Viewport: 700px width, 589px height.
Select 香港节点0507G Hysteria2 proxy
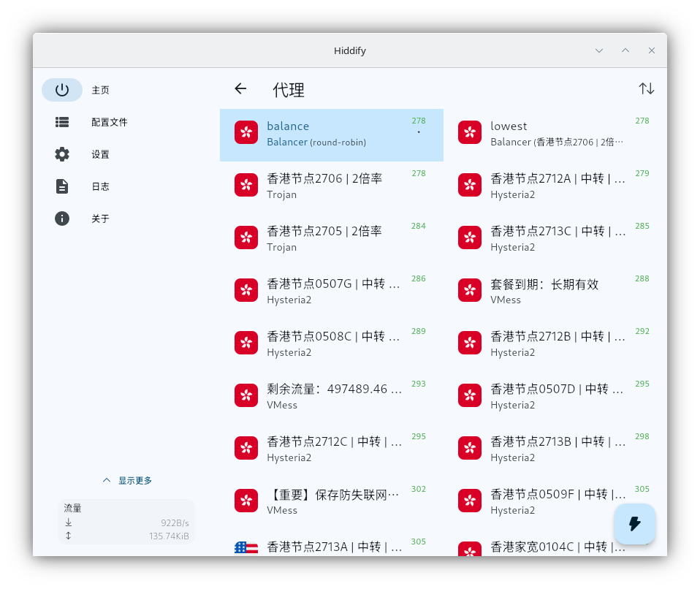pyautogui.click(x=331, y=291)
